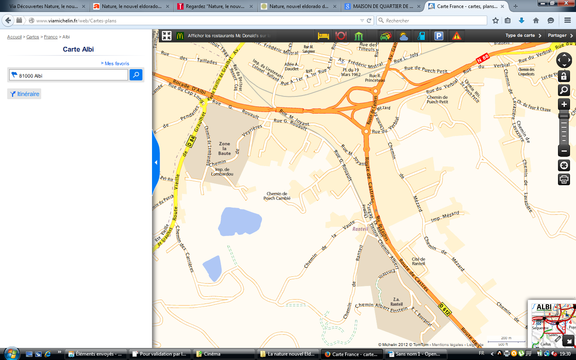Click the 81000 Albi address input field
Image resolution: width=576 pixels, height=360 pixels.
pyautogui.click(x=68, y=75)
